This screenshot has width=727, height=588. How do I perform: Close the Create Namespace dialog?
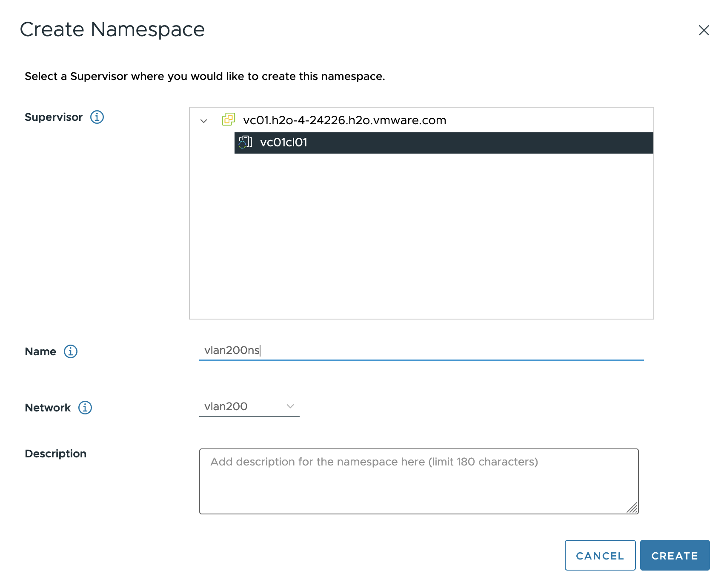pyautogui.click(x=704, y=30)
